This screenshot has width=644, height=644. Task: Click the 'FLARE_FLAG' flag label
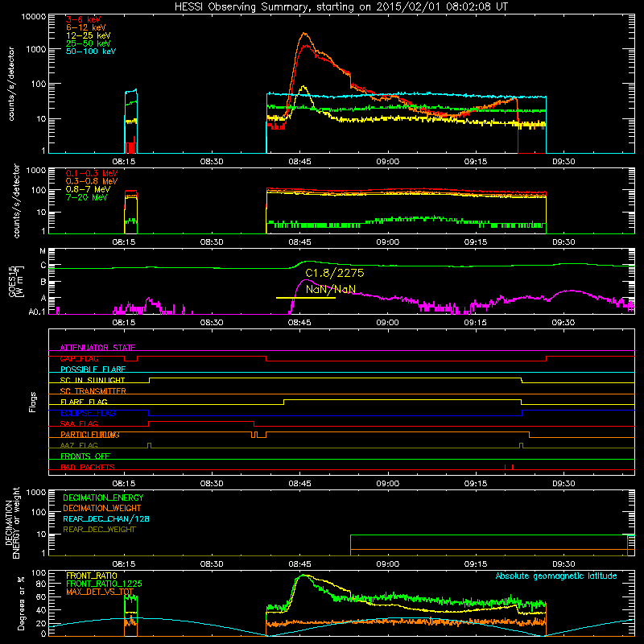[x=84, y=402]
